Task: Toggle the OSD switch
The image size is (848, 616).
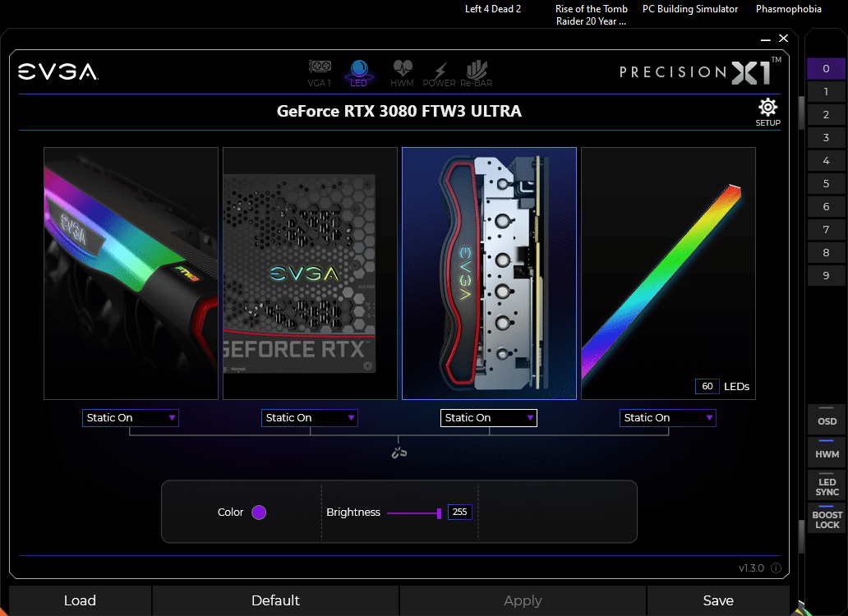Action: click(x=827, y=418)
